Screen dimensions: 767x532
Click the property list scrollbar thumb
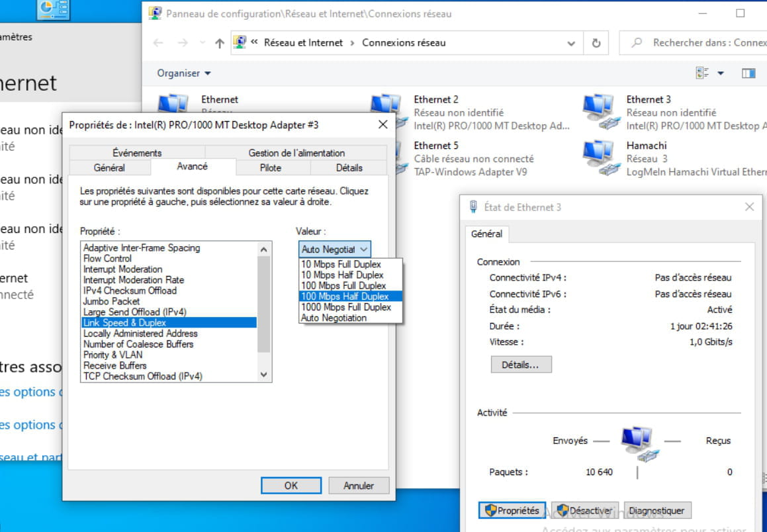(263, 304)
